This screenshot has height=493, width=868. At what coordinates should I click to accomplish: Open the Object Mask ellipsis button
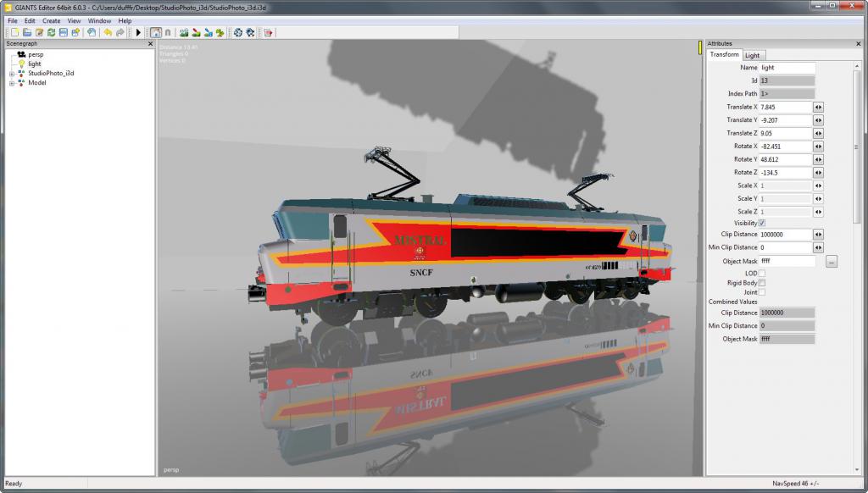[831, 261]
